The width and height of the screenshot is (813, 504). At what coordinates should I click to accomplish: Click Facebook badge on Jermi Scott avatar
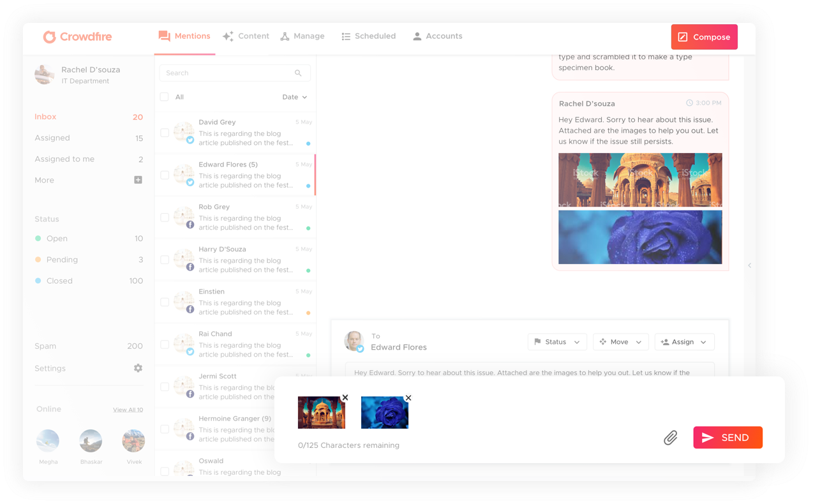(190, 394)
